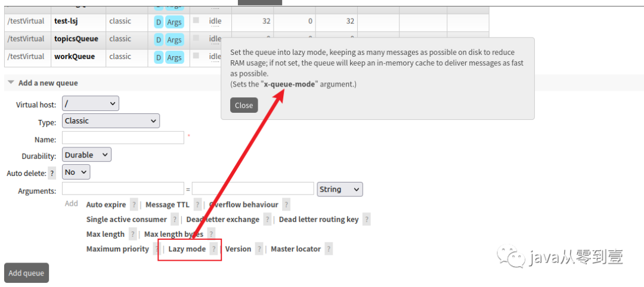Expand the queue Type dropdown
644x287 pixels.
coord(111,121)
